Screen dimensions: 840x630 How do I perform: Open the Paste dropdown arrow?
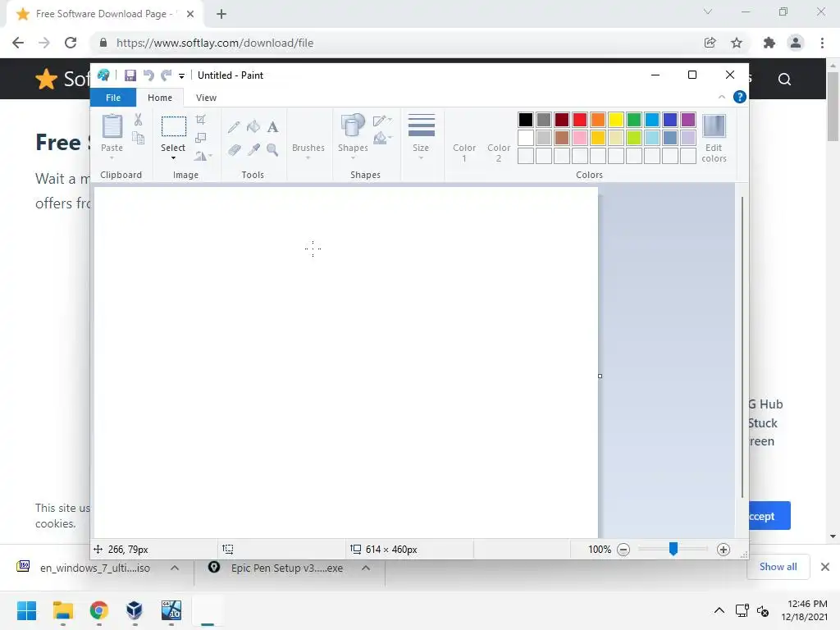tap(112, 157)
